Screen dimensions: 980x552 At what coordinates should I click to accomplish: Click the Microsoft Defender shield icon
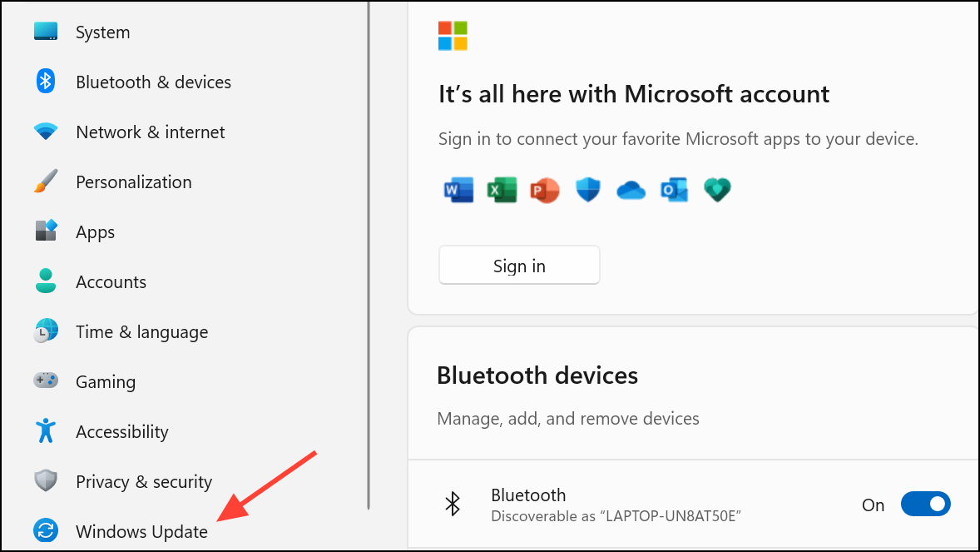click(588, 191)
